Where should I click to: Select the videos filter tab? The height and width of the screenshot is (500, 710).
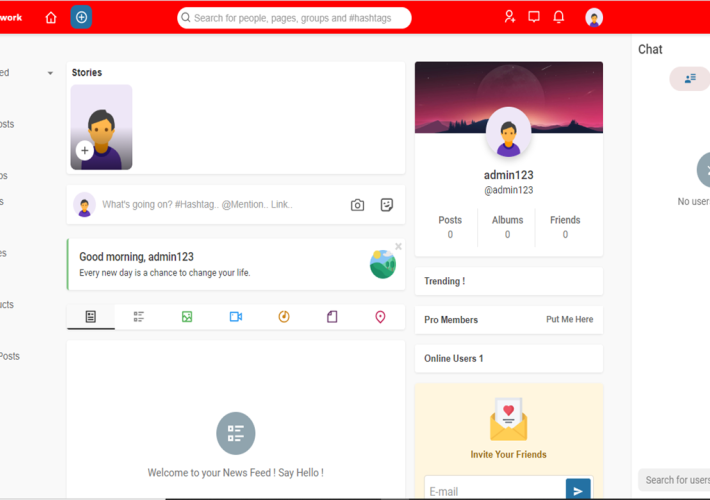[235, 317]
